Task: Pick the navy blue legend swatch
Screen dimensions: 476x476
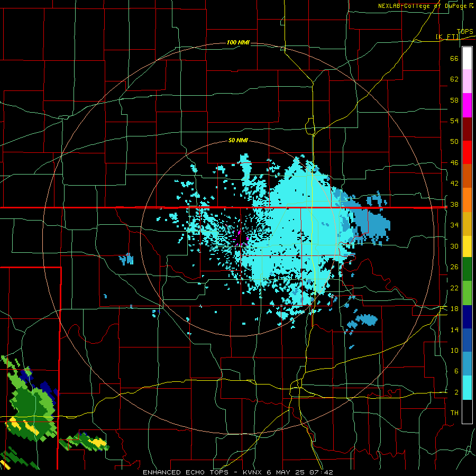Action: point(467,317)
